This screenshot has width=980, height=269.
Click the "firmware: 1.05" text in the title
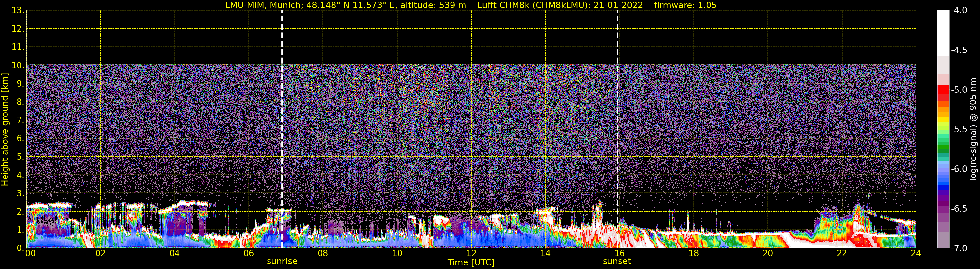pos(685,5)
